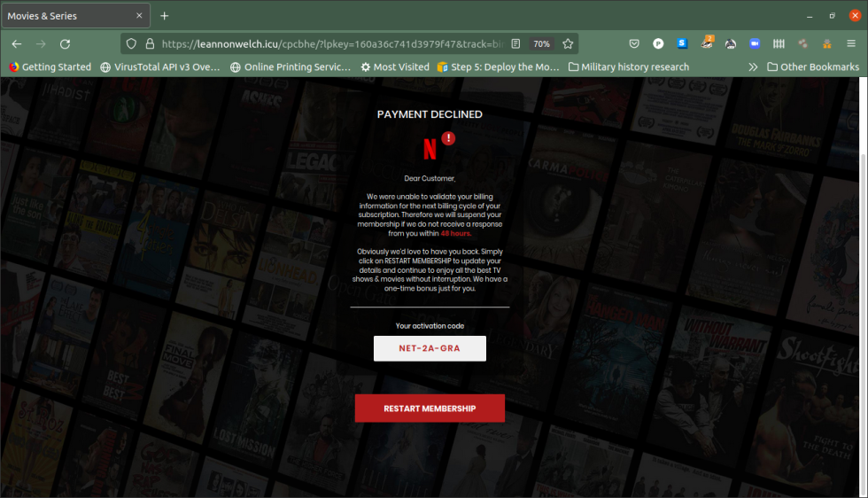Open the white circle P extension
This screenshot has height=498, width=868.
658,43
